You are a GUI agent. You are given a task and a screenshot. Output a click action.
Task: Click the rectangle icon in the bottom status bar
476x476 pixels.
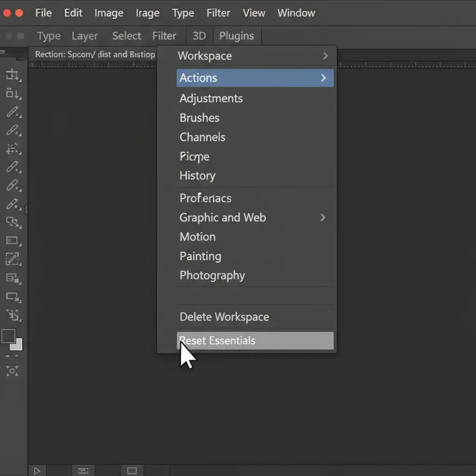[x=132, y=471]
